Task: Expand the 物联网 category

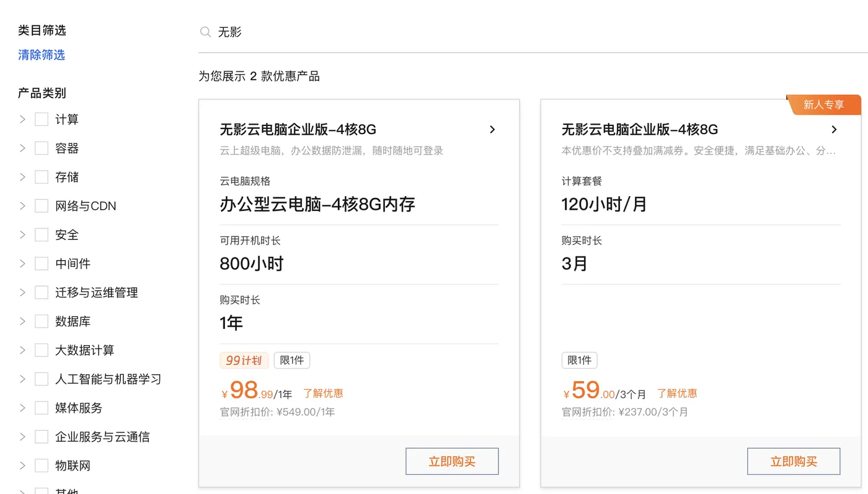Action: pyautogui.click(x=21, y=465)
